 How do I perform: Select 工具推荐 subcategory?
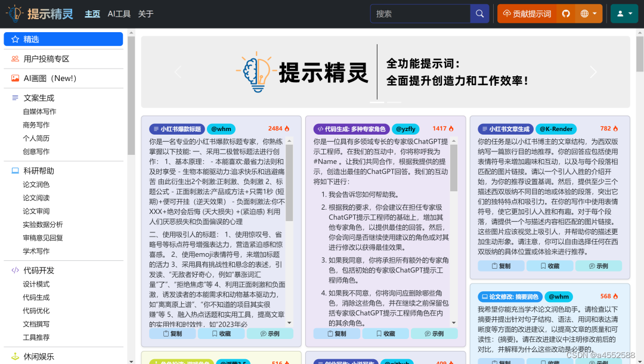36,337
